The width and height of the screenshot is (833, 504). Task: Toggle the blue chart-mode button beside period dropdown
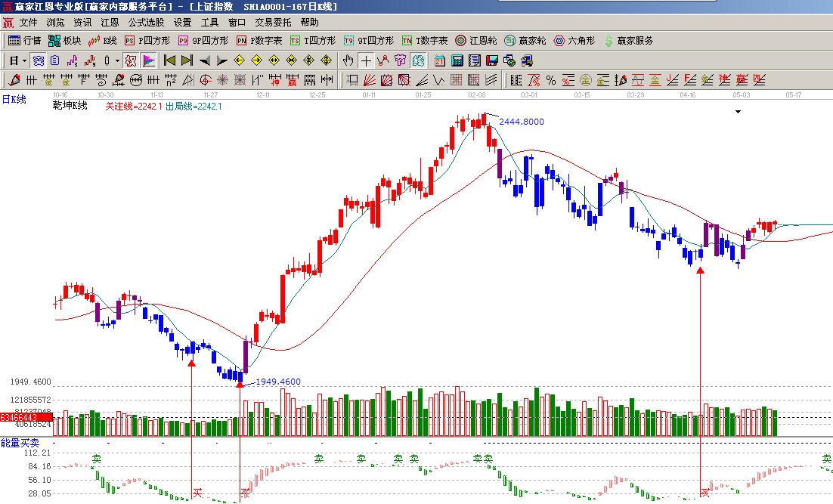(x=38, y=60)
